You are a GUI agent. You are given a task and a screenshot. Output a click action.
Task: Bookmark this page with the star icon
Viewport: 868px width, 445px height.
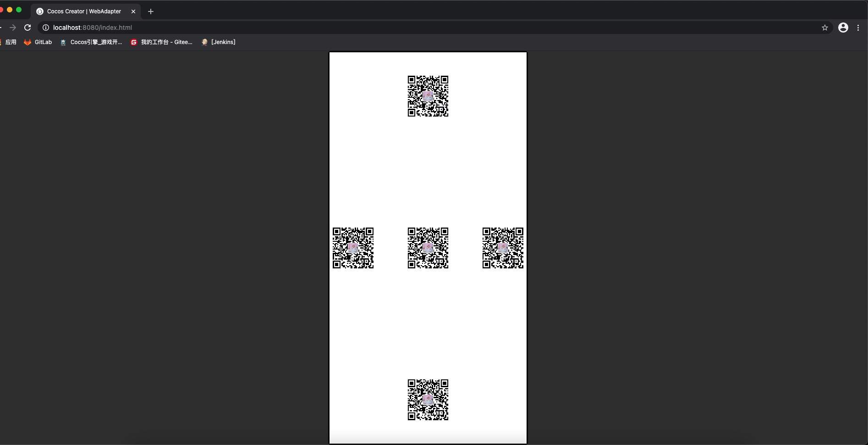[825, 28]
